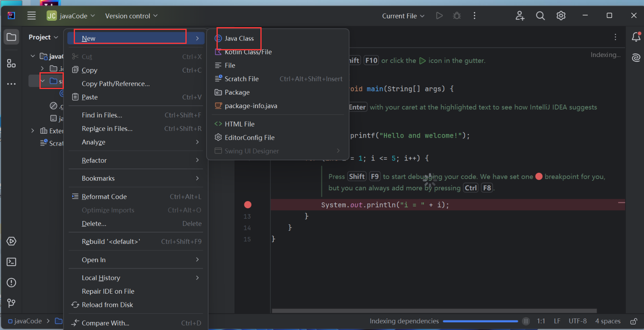Click the IntelliJ IDEA logo icon
This screenshot has width=644, height=330.
pyautogui.click(x=11, y=16)
